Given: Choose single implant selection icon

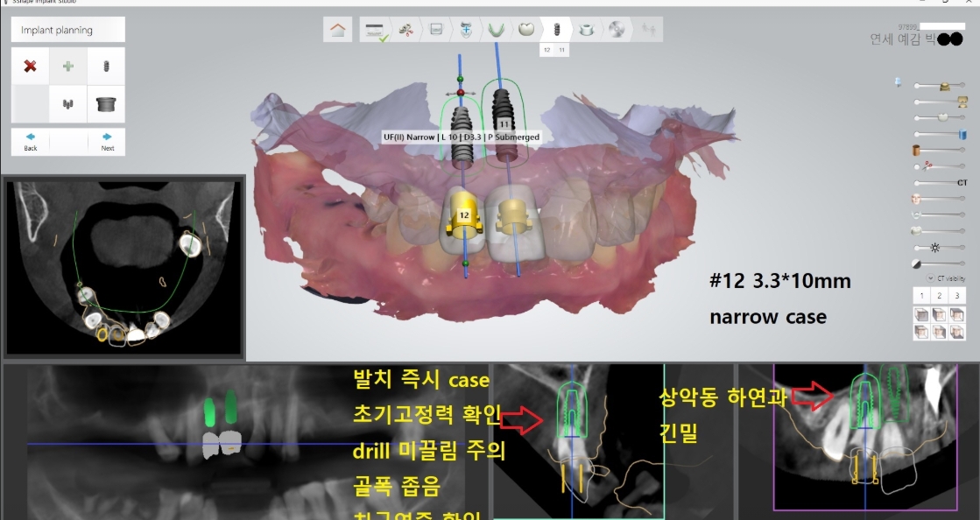Looking at the screenshot, I should point(106,67).
